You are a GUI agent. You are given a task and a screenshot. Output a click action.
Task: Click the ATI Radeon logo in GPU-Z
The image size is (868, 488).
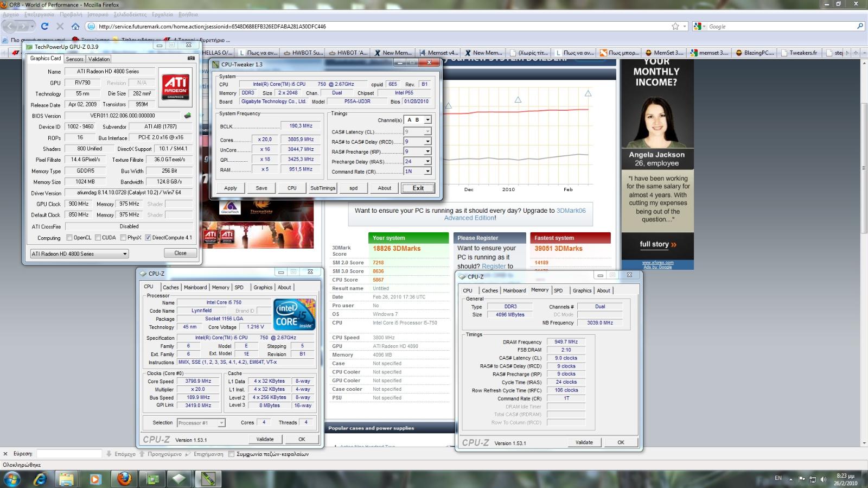[176, 87]
